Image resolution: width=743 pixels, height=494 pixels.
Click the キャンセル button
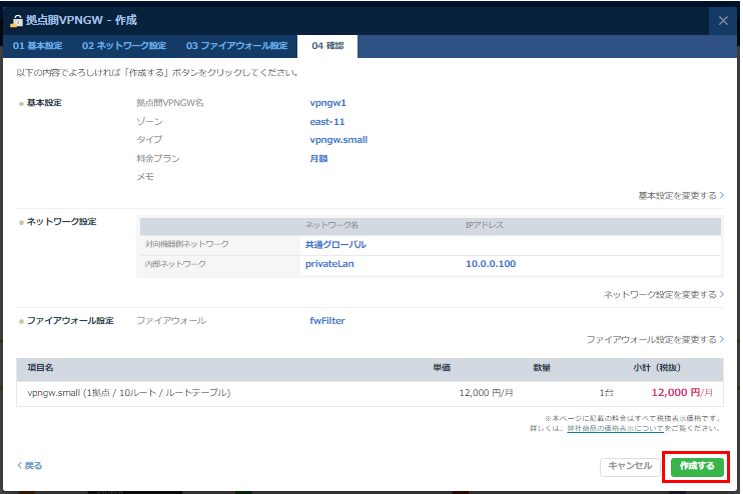630,467
